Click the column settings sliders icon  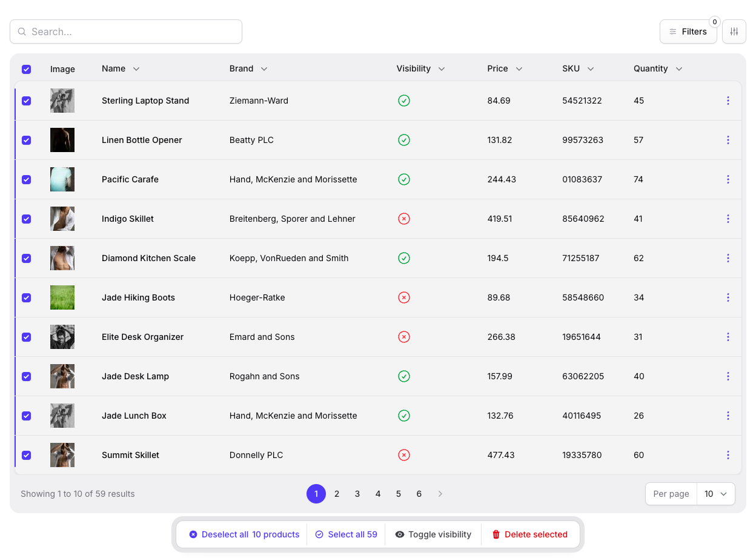click(x=734, y=32)
